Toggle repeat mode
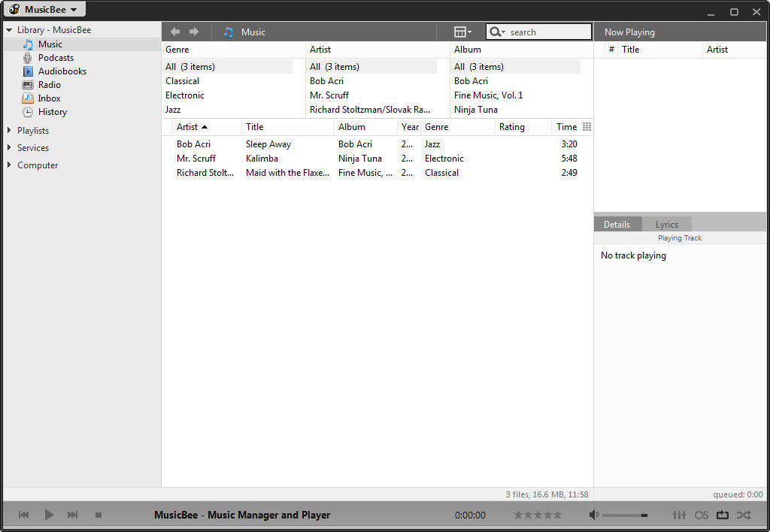This screenshot has height=532, width=770. pyautogui.click(x=723, y=515)
